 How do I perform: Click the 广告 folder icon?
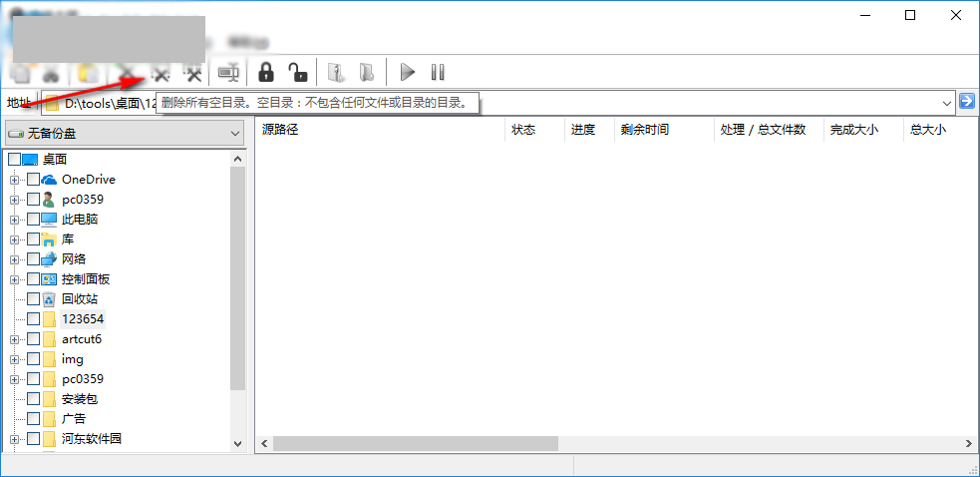coord(50,419)
